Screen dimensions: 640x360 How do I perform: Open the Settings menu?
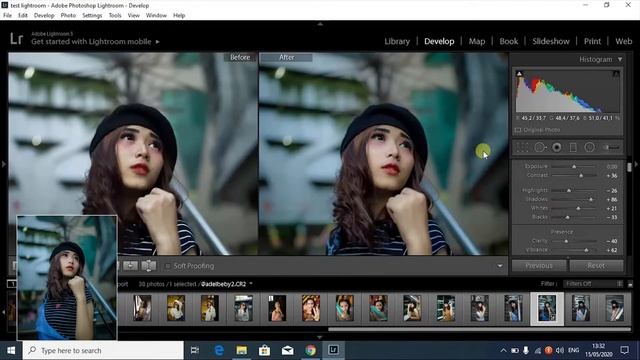pyautogui.click(x=92, y=16)
